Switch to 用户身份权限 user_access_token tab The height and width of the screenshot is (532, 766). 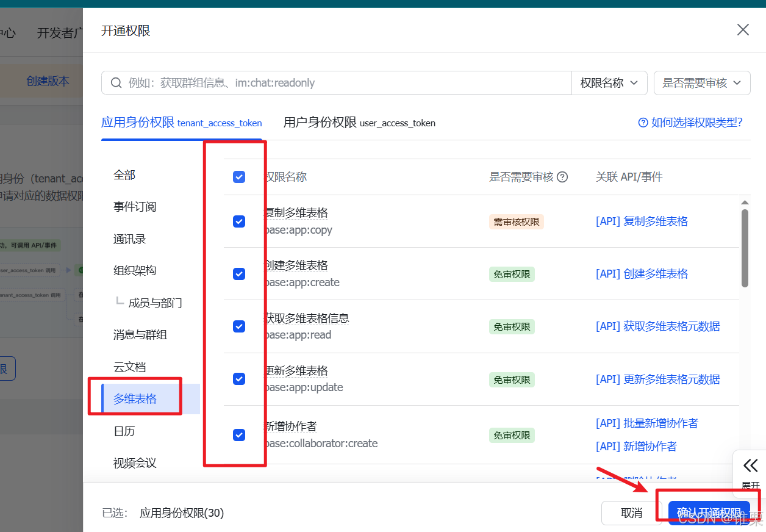(x=359, y=123)
